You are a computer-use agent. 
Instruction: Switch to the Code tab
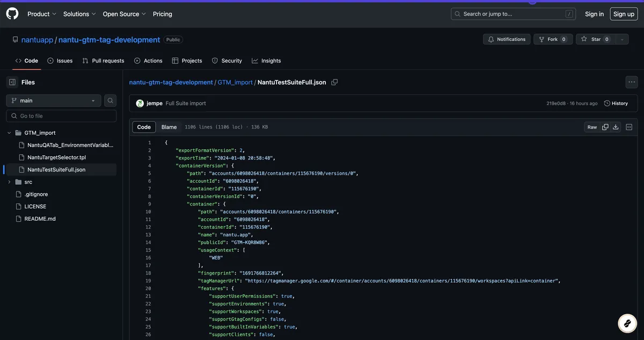pyautogui.click(x=27, y=61)
